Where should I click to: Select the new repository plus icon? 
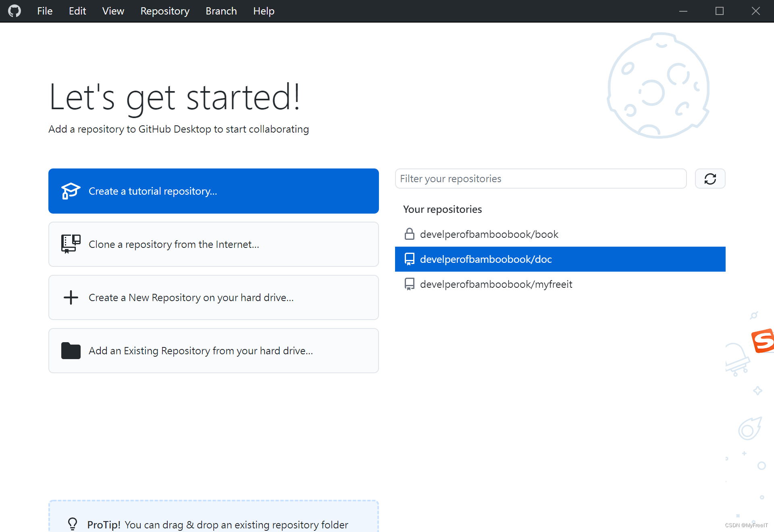coord(71,297)
